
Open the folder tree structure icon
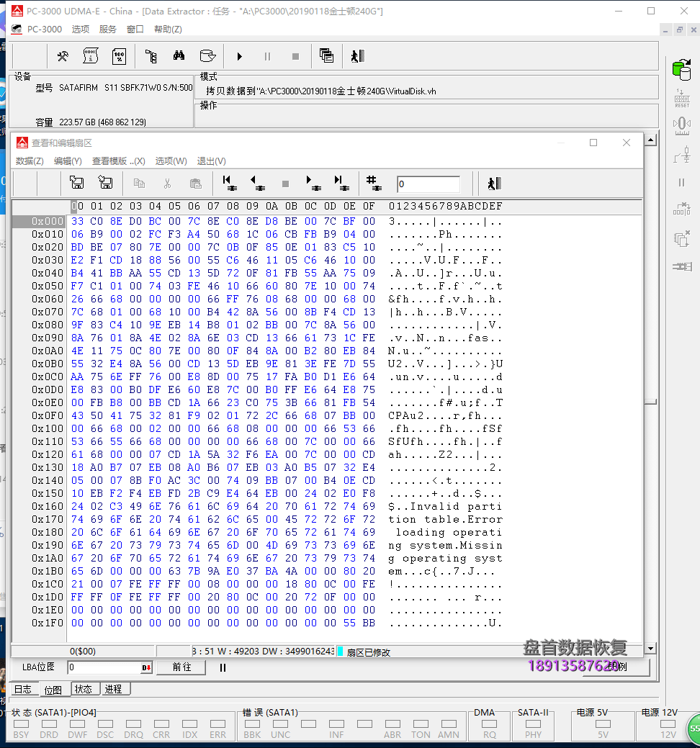click(151, 56)
